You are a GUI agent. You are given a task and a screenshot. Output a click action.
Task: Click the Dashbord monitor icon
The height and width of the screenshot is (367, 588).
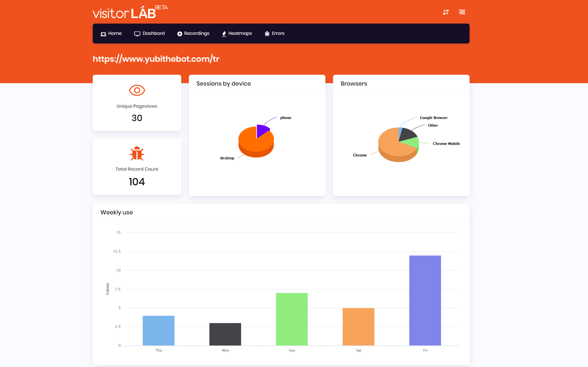coord(137,34)
